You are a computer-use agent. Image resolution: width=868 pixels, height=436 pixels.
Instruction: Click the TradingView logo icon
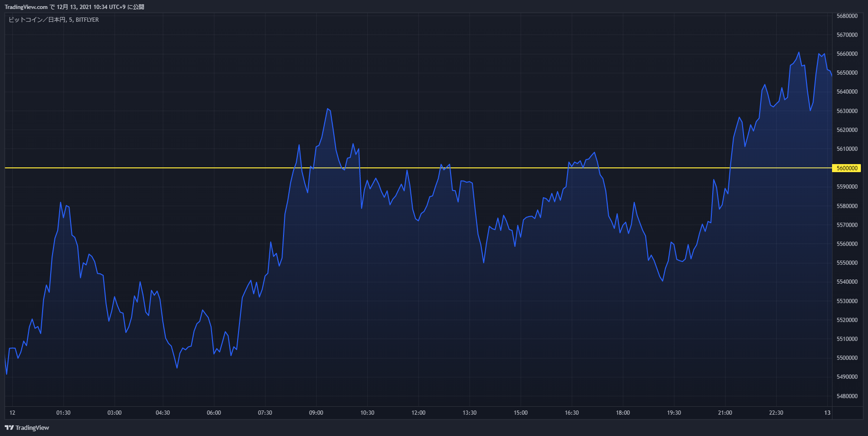click(x=9, y=427)
